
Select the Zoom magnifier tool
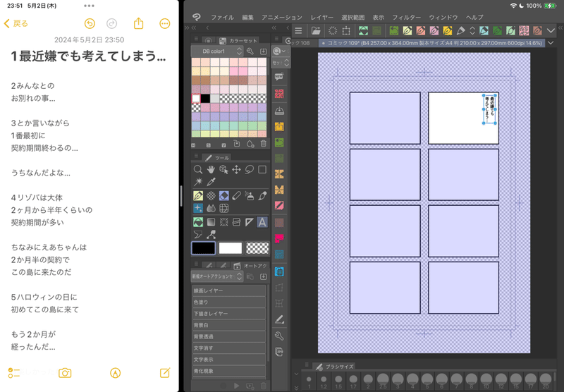point(197,169)
